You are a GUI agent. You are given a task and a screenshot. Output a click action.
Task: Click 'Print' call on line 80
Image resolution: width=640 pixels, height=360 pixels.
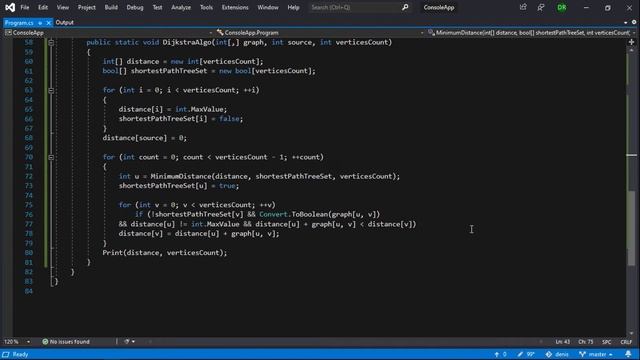point(112,253)
